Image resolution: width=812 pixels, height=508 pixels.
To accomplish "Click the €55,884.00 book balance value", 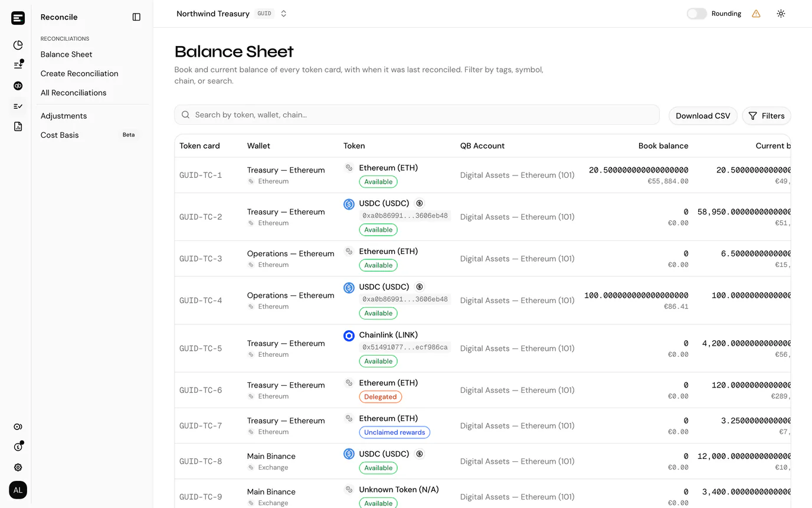I will tap(668, 181).
